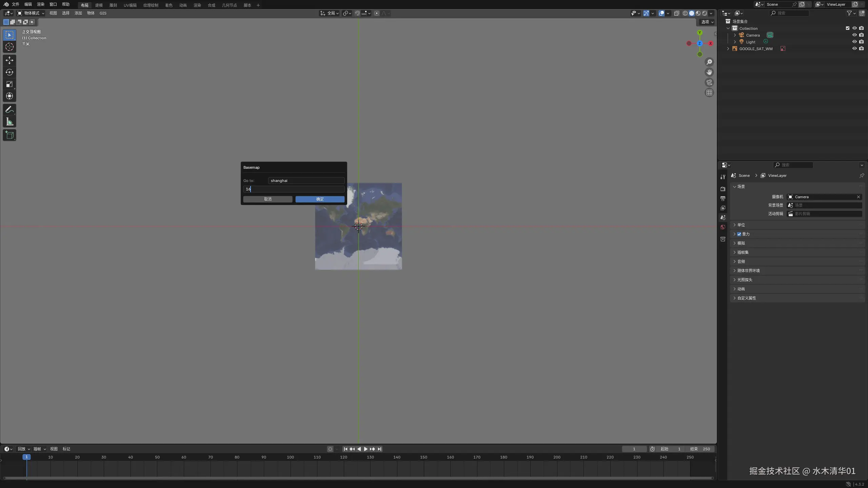Hide the Camera object in outliner
The image size is (868, 488).
click(x=854, y=35)
